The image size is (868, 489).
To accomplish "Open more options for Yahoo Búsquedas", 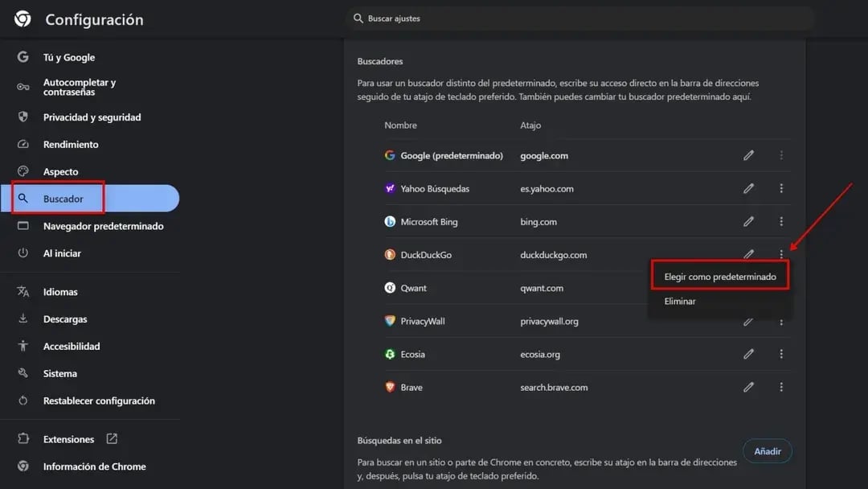I will [781, 188].
